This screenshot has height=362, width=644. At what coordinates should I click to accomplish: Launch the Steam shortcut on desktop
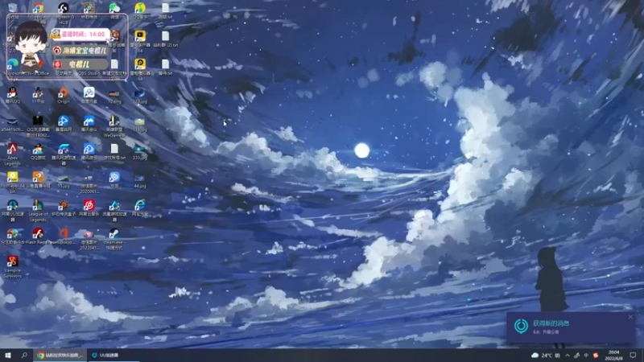(x=114, y=233)
